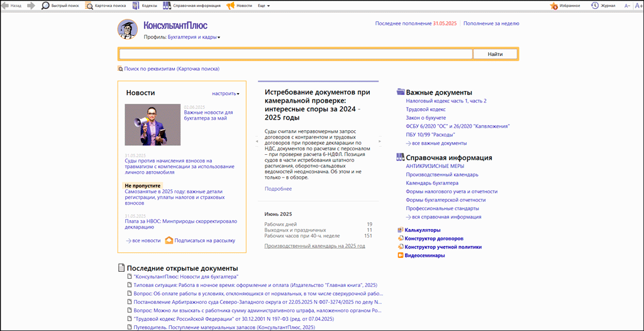Open the Кодексы book icon

tap(136, 6)
